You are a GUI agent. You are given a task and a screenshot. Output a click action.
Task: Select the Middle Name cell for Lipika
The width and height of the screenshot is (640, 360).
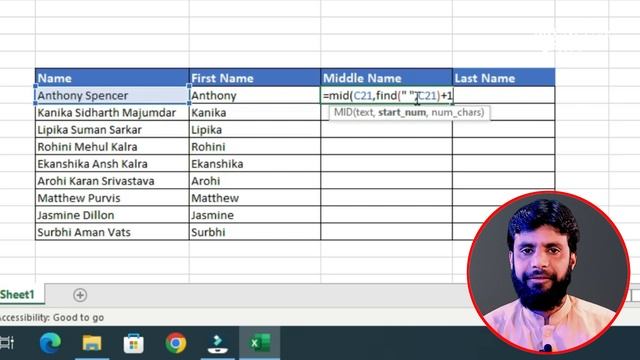387,129
